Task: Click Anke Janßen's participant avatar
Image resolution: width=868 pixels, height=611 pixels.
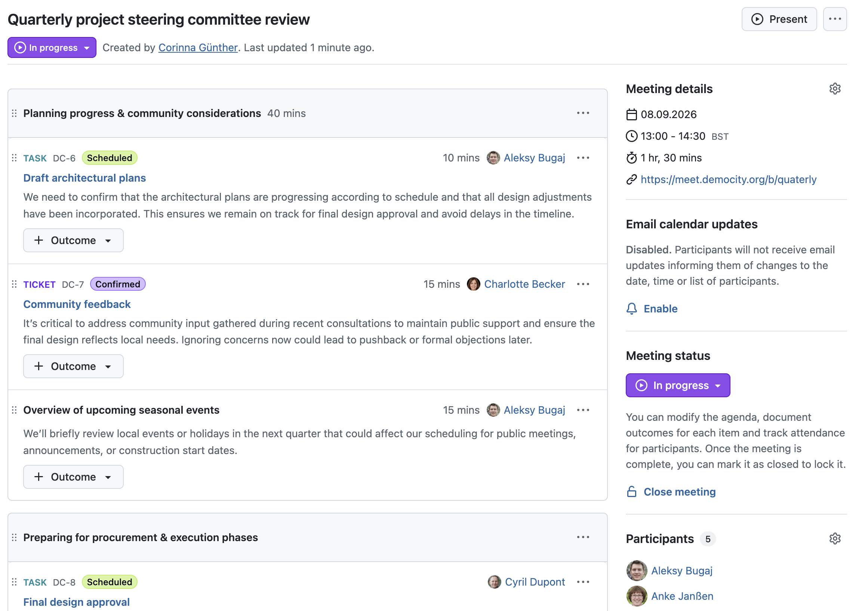Action: coord(637,596)
